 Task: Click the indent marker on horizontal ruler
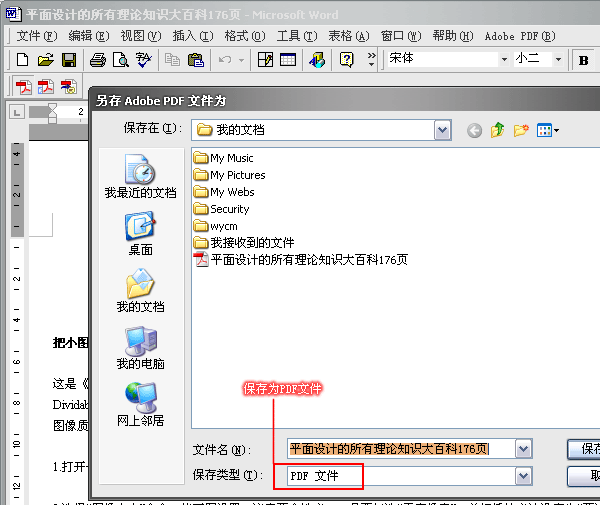pyautogui.click(x=52, y=113)
